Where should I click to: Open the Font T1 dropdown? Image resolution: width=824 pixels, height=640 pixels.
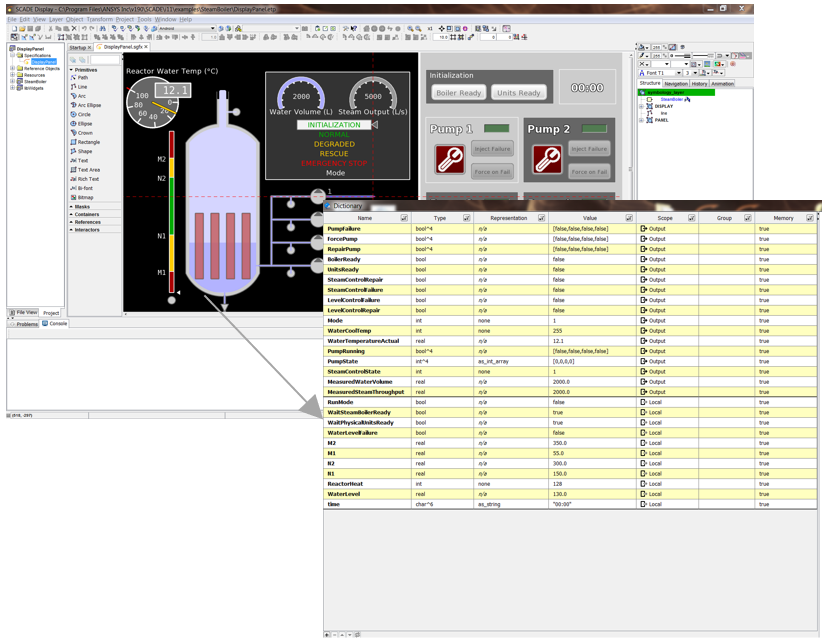point(679,73)
